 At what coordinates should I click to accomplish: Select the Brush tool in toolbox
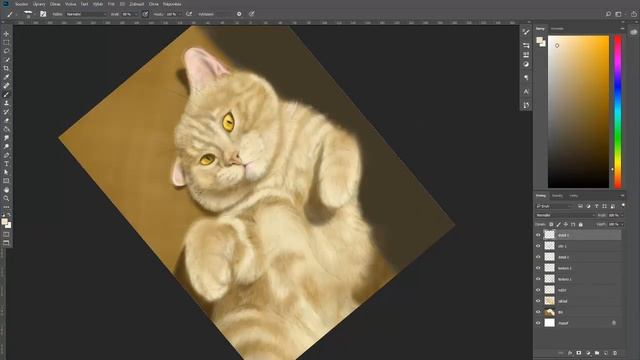point(6,94)
